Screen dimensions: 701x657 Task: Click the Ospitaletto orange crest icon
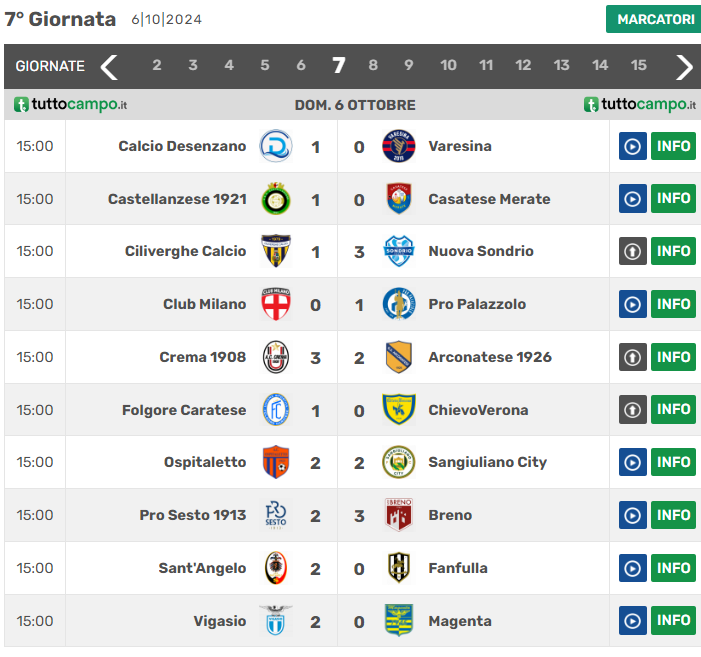point(275,462)
